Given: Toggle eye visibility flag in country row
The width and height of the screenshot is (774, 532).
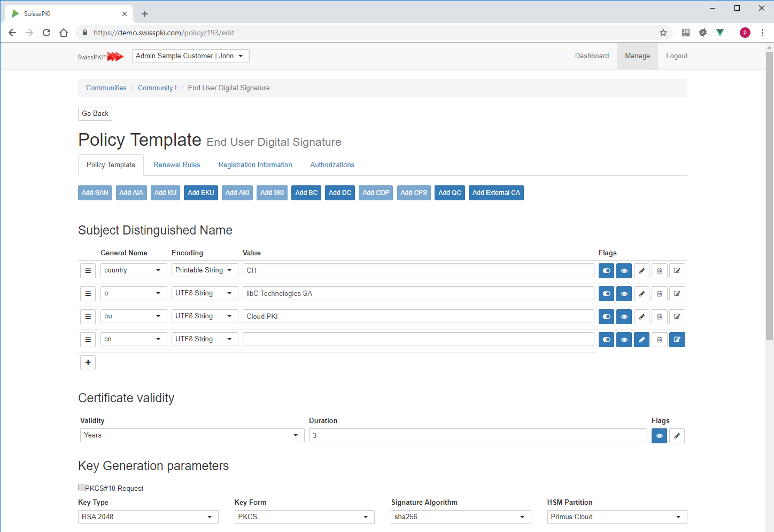Looking at the screenshot, I should (x=624, y=271).
